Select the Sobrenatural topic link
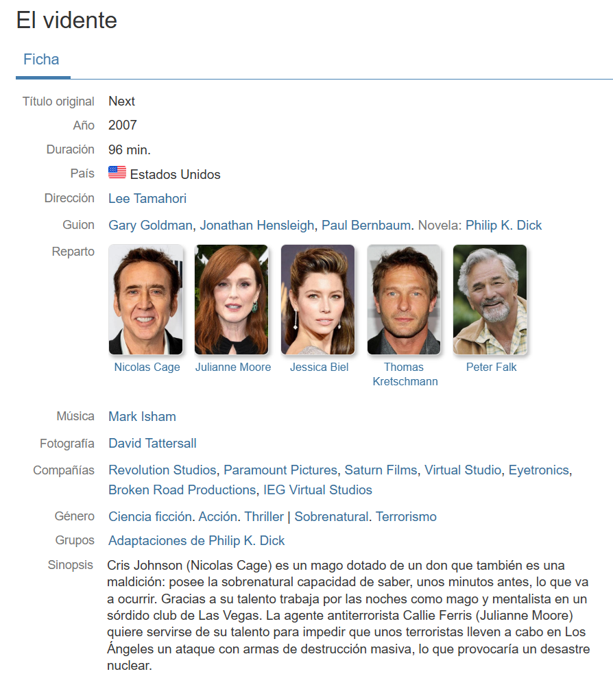Screen dimensions: 613x700 click(332, 516)
